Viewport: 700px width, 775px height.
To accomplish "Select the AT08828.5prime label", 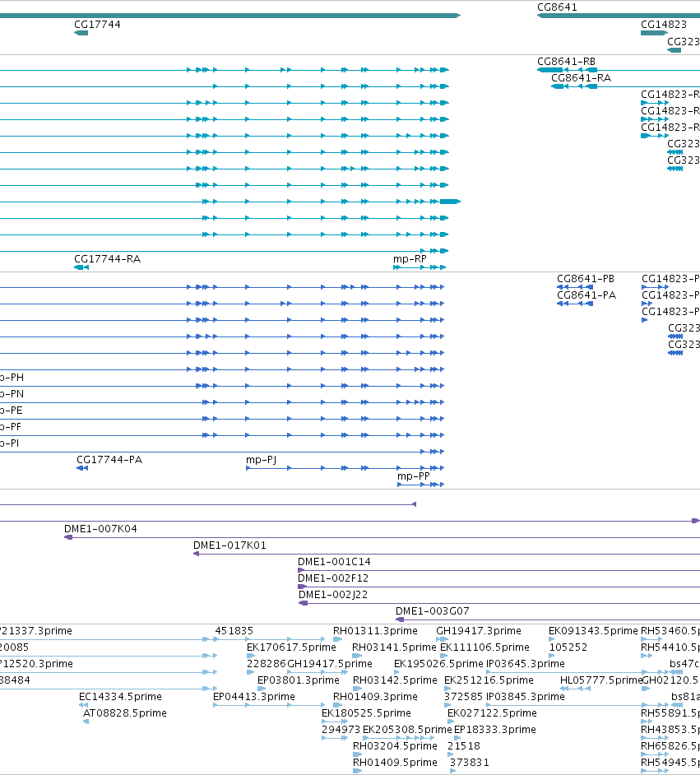I will click(124, 712).
